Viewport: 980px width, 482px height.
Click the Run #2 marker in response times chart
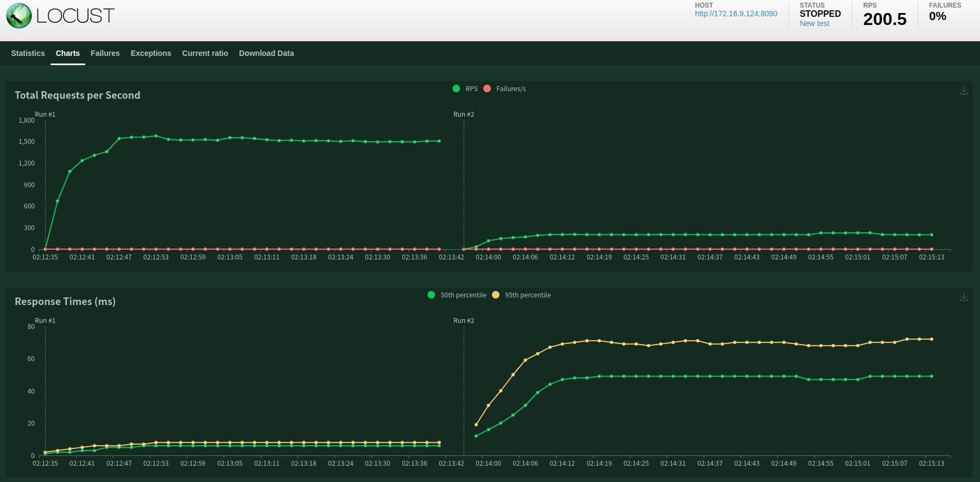[464, 321]
